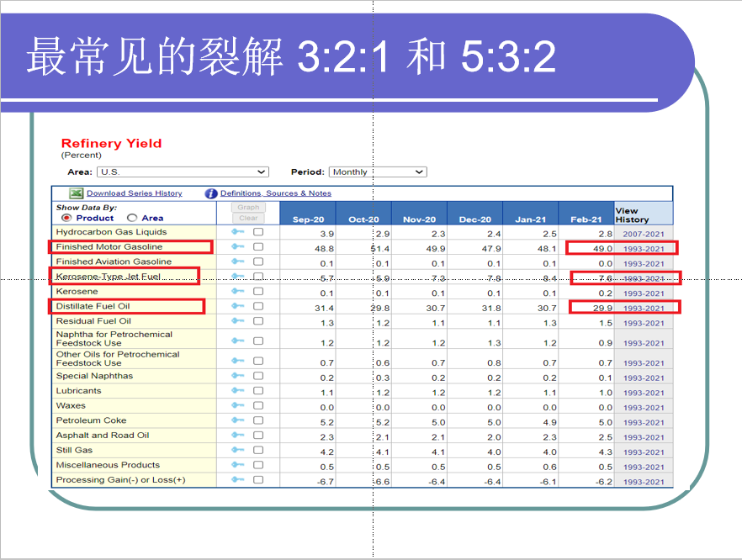The width and height of the screenshot is (742, 560).
Task: Open the Download Series History link
Action: [135, 193]
